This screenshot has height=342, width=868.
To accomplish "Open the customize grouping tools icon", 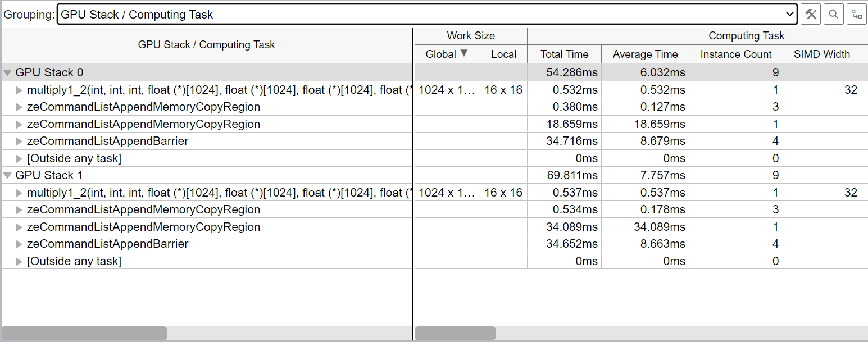I will (x=810, y=15).
